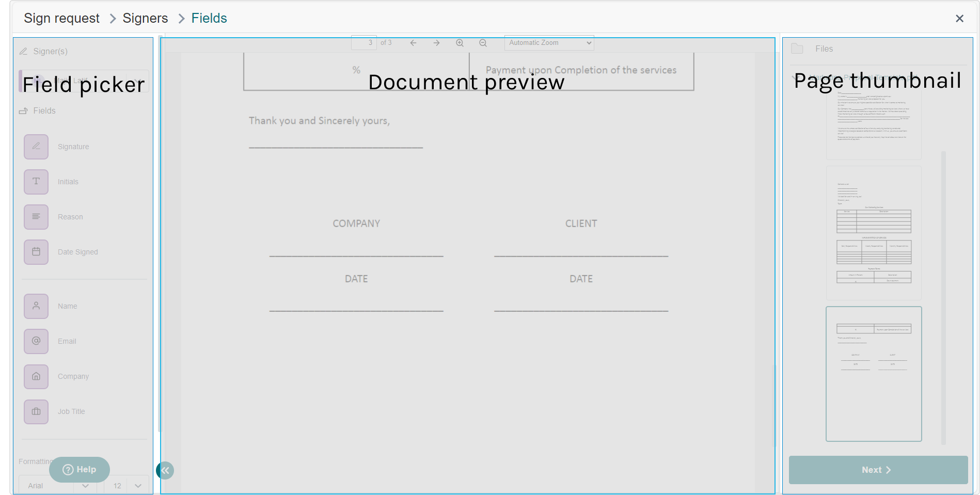Zoom out of the document
This screenshot has height=495, width=980.
(483, 43)
